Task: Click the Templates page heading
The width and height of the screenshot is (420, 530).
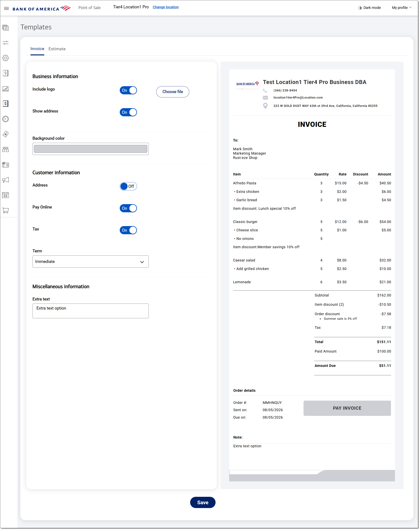Action: click(x=36, y=27)
